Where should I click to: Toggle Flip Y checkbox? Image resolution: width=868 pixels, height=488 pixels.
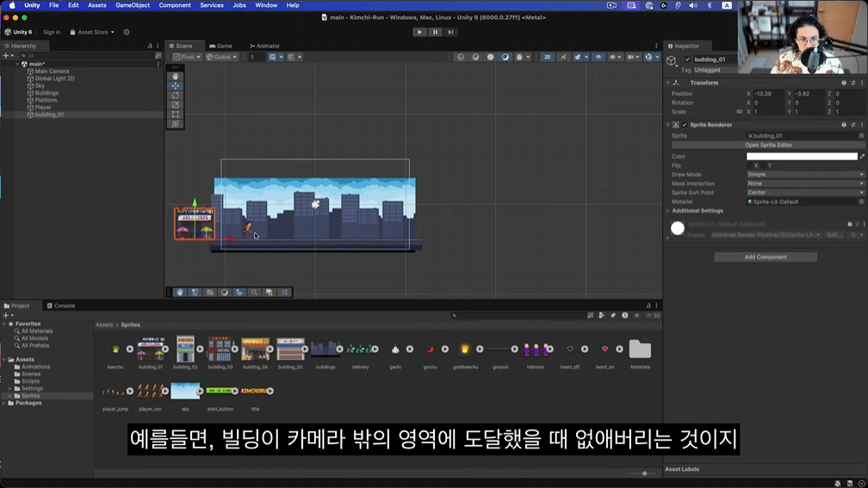coord(763,165)
